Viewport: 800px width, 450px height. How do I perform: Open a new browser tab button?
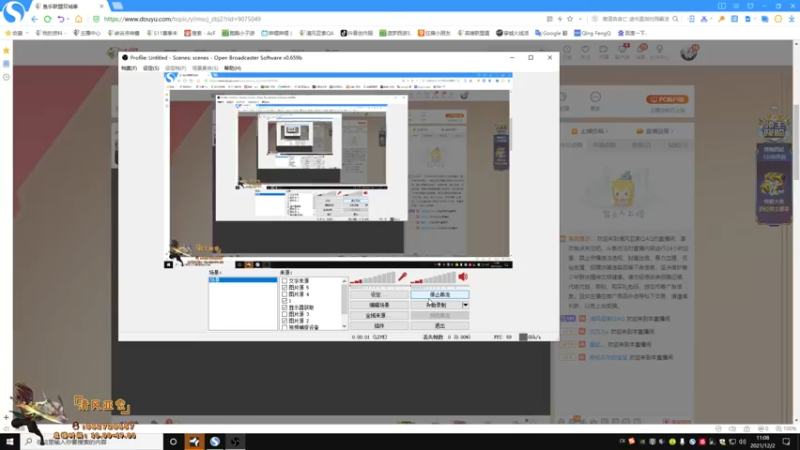point(117,6)
